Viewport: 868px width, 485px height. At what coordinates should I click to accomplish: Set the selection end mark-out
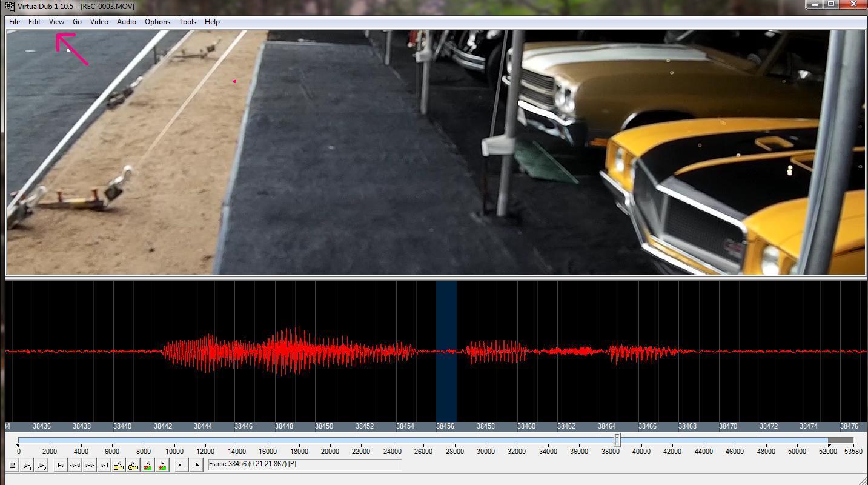pyautogui.click(x=196, y=466)
